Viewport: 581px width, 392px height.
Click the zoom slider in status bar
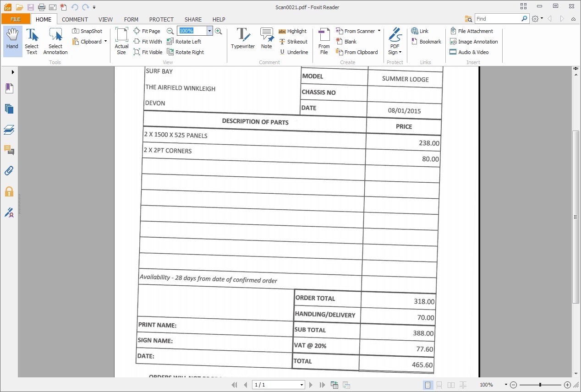(x=541, y=385)
